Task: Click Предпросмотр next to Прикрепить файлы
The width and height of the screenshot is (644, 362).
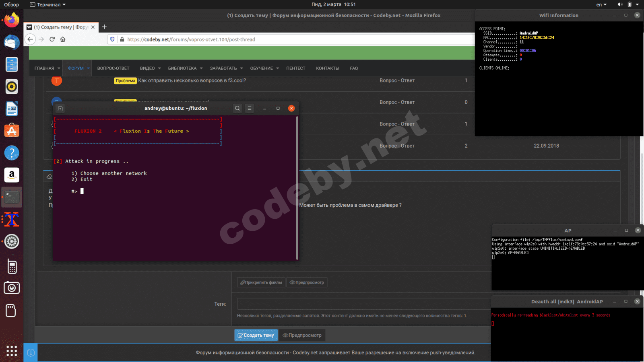Action: [307, 282]
